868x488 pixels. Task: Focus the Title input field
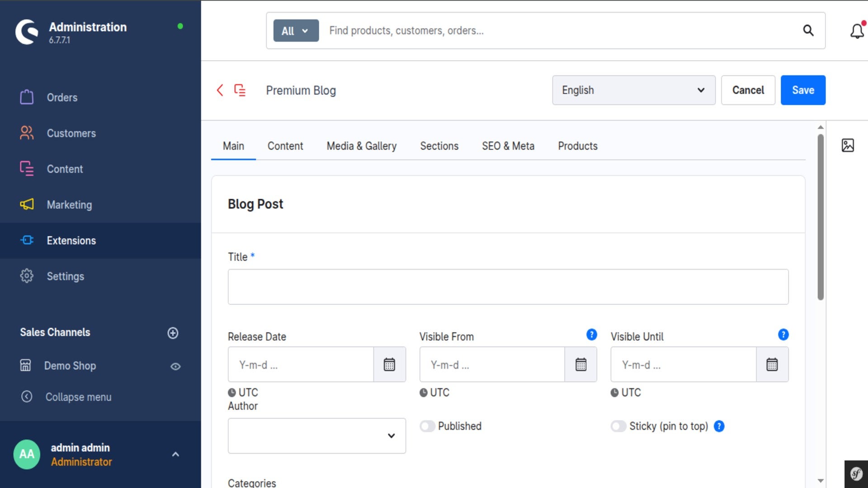508,286
